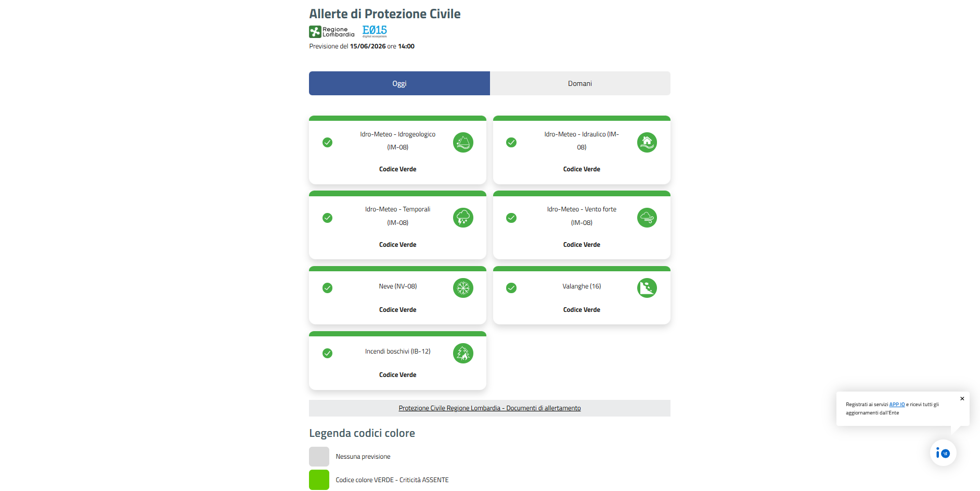Click the green checkmark on the Valanghe card
This screenshot has width=980, height=491.
(511, 288)
